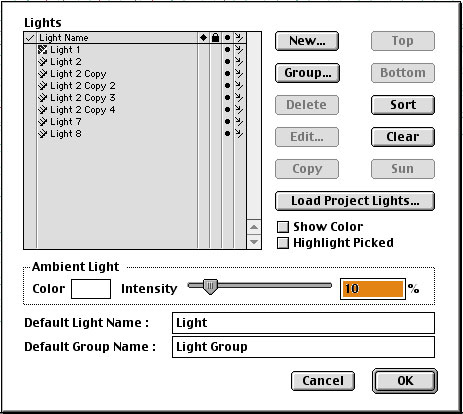Click the Default Light Name field
This screenshot has width=463, height=414.
pos(303,323)
